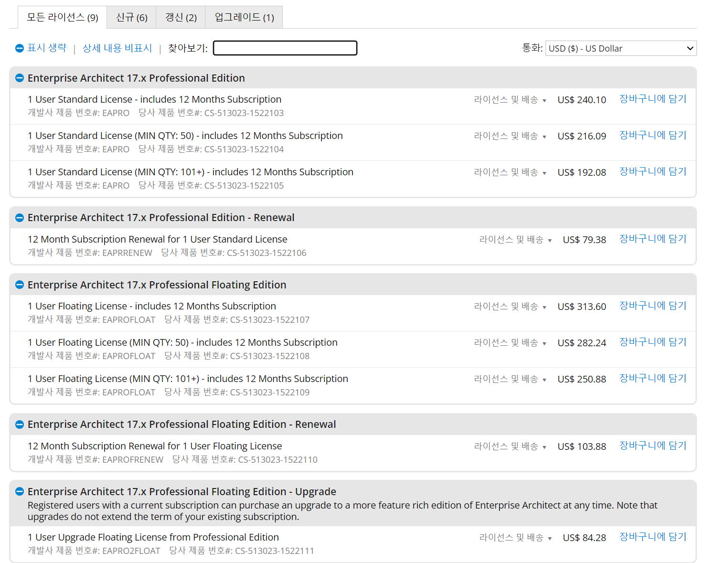Viewport: 728px width, 563px height.
Task: Add US$ 79.38 Standard renewal to cart
Action: (x=653, y=239)
